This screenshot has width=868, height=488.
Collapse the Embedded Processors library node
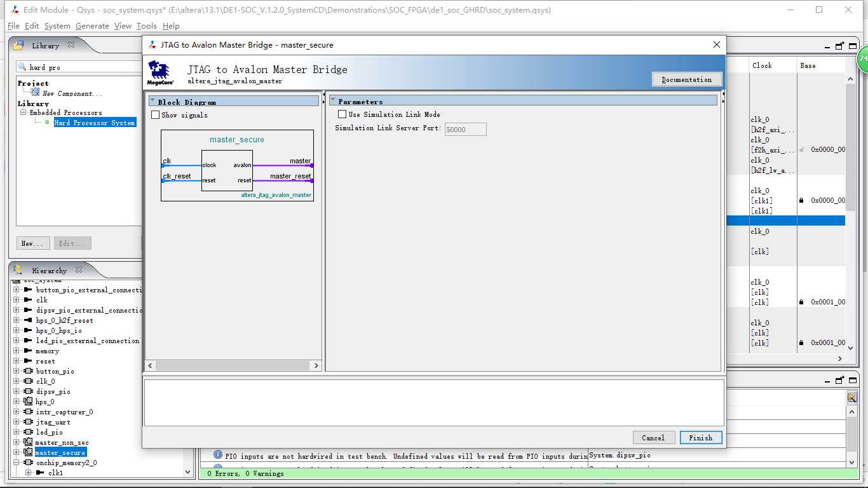(x=23, y=112)
